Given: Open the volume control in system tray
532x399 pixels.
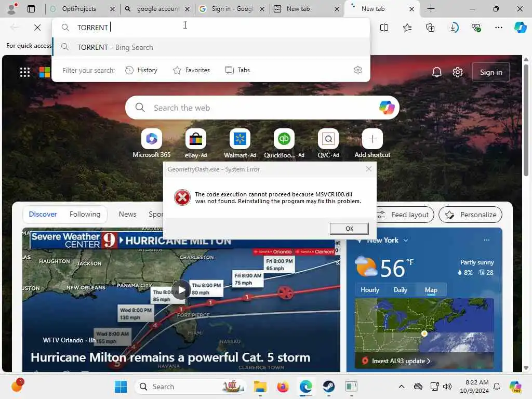Looking at the screenshot, I should pyautogui.click(x=447, y=387).
